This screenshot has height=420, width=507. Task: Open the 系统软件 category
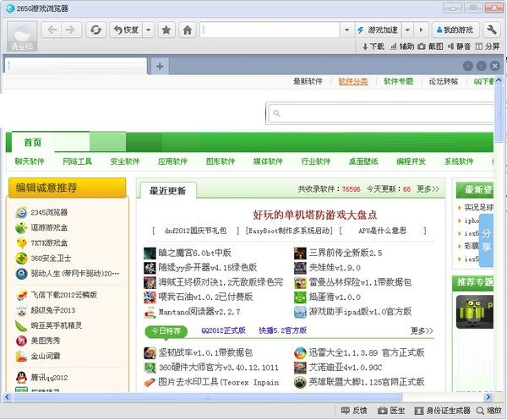pos(459,161)
